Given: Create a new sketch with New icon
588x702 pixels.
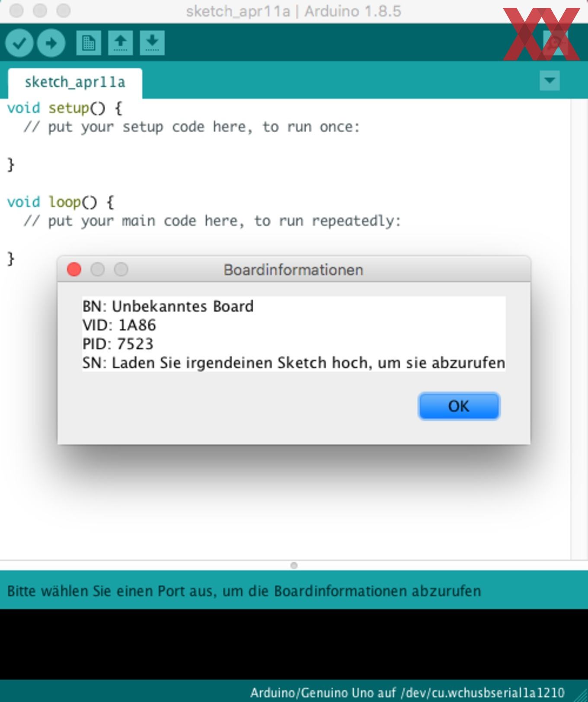Looking at the screenshot, I should 89,43.
